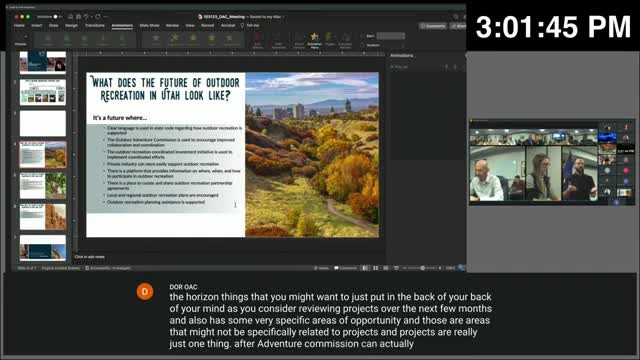
Task: Open the Draw ribbon tab
Action: pos(53,25)
